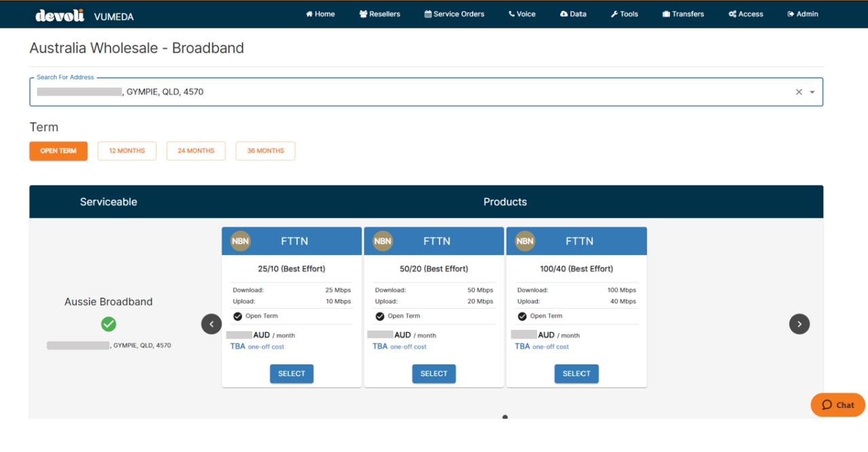This screenshot has width=868, height=452.
Task: Choose the 36 Months term
Action: pos(265,151)
